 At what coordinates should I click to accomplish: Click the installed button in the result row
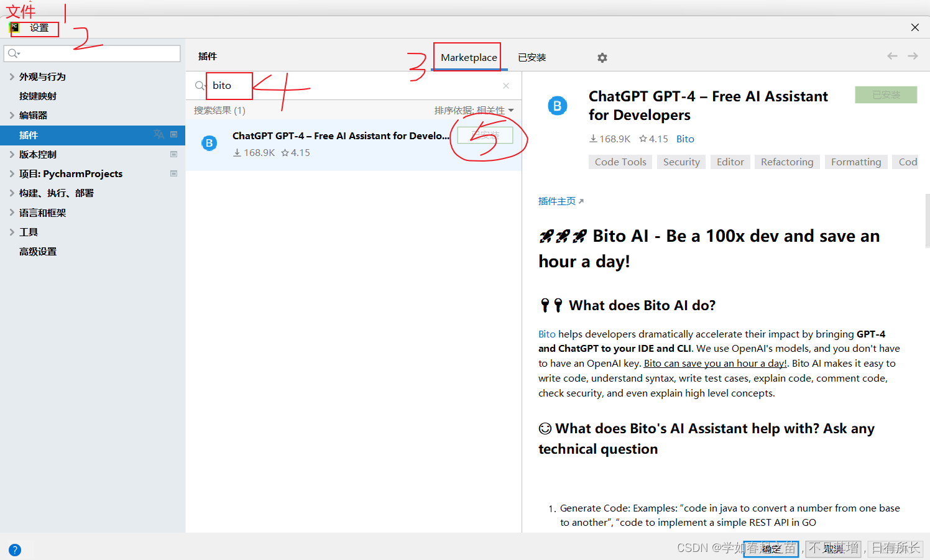(485, 135)
